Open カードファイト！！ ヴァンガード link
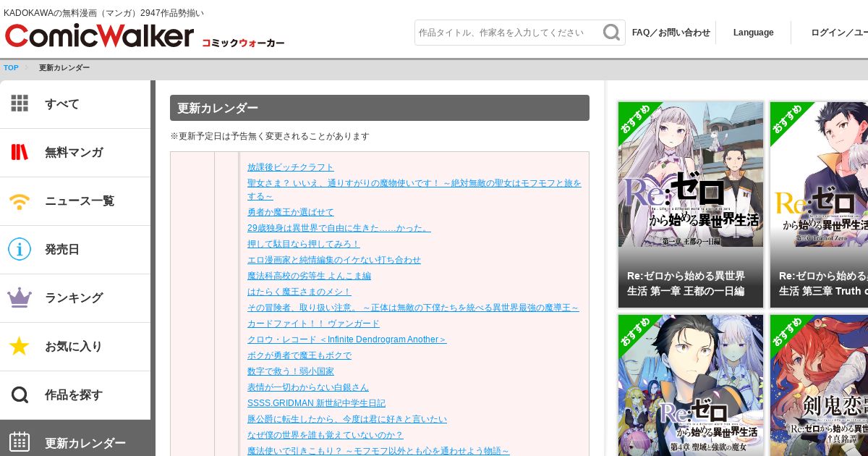 (313, 324)
